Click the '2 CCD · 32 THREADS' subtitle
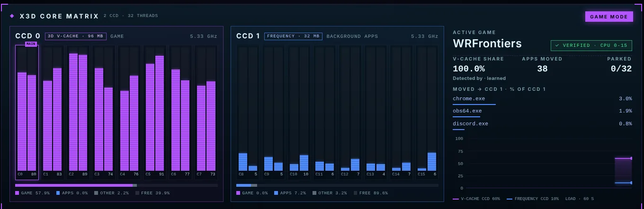Image resolution: width=644 pixels, height=209 pixels. pos(131,16)
